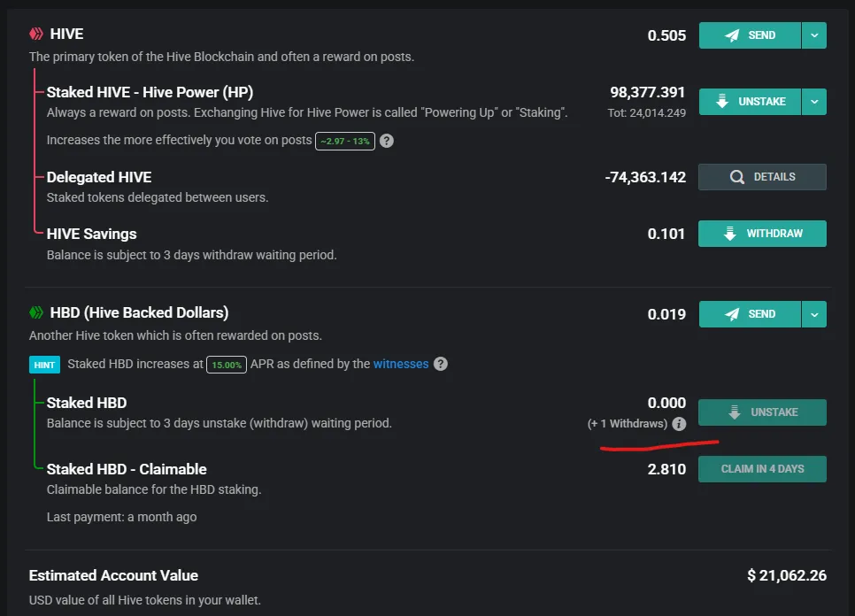Withdraw from HIVE Savings
Screen dimensions: 855x616
pos(762,234)
